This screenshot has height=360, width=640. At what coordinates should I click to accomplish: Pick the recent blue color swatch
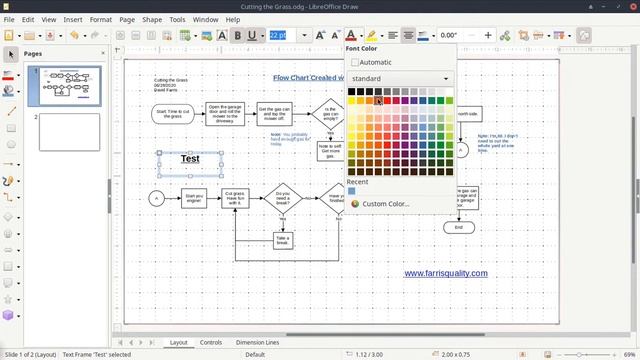(x=351, y=191)
